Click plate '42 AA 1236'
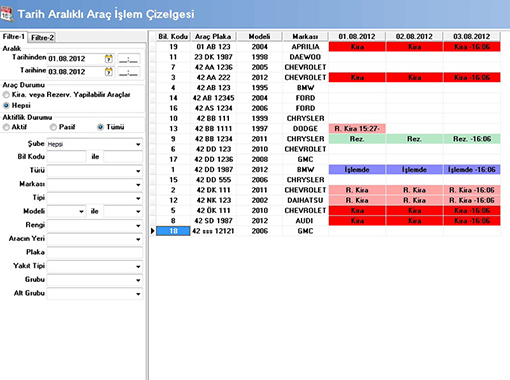Screen dimensions: 510x380 (x=213, y=67)
